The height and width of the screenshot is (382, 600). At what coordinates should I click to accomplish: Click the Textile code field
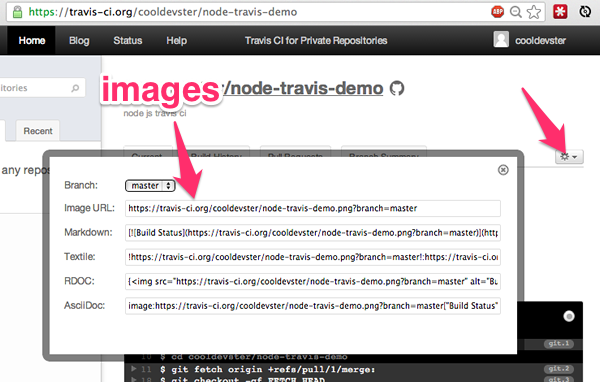pyautogui.click(x=313, y=257)
